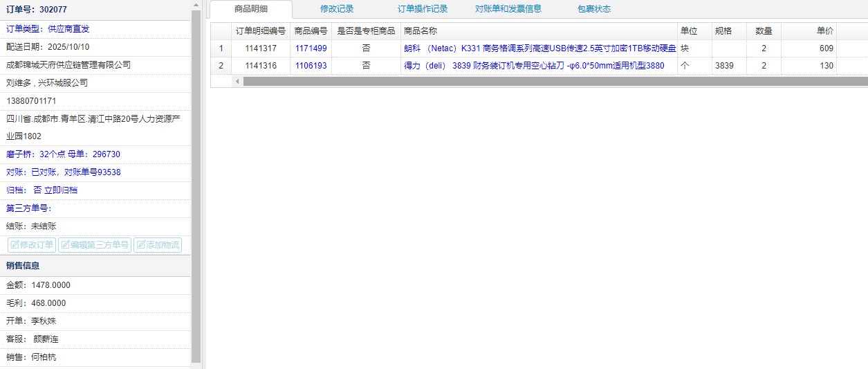The width and height of the screenshot is (868, 369).
Task: Click the left arrow of horizontal scrollbar
Action: pos(237,81)
